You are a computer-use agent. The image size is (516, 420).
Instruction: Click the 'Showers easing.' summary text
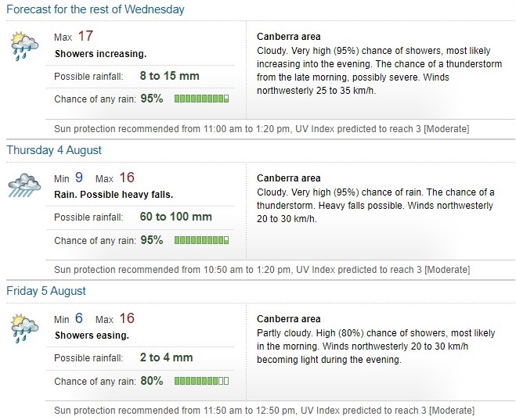(92, 335)
